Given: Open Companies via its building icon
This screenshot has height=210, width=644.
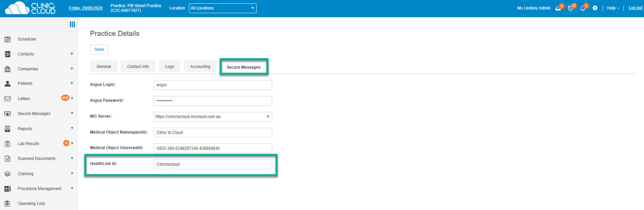Looking at the screenshot, I should (7, 69).
